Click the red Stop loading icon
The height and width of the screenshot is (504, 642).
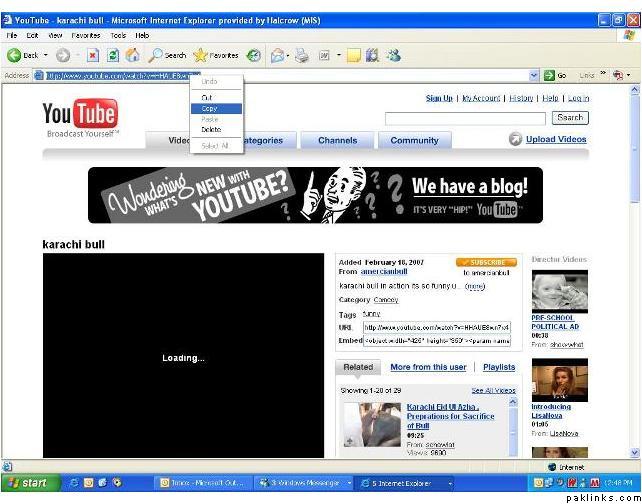tap(93, 55)
